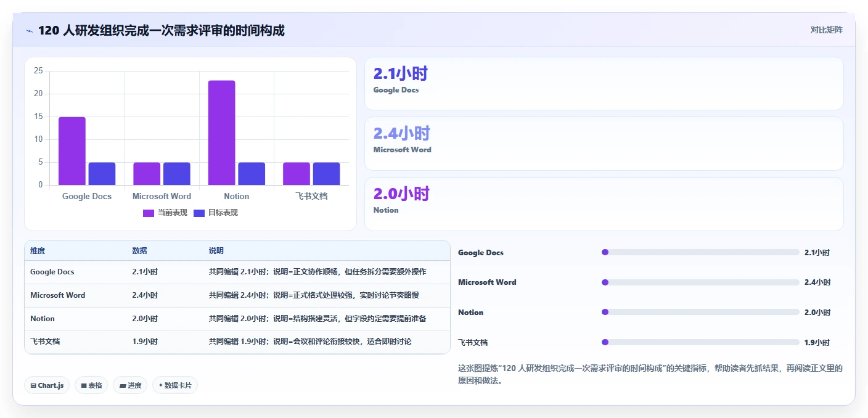Click the 结构搭建灵活 description in Notion row

click(317, 319)
